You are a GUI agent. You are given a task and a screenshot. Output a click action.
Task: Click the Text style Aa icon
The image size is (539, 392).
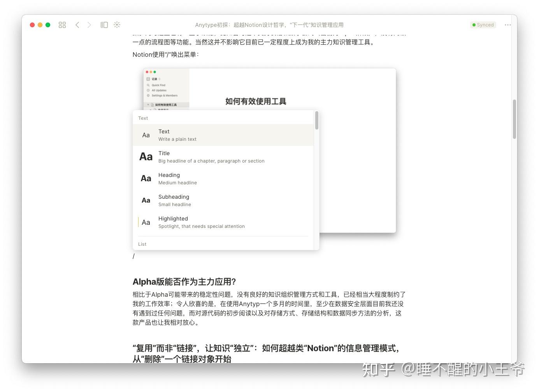(x=146, y=135)
